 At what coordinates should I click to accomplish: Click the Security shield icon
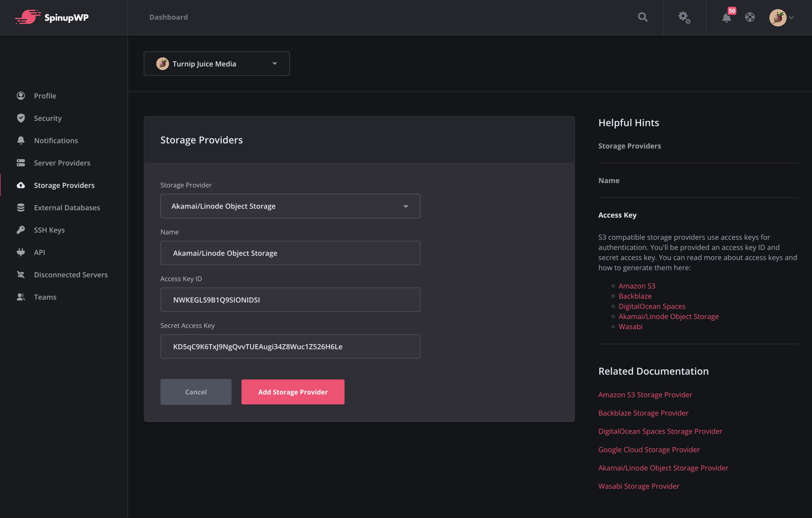point(21,118)
